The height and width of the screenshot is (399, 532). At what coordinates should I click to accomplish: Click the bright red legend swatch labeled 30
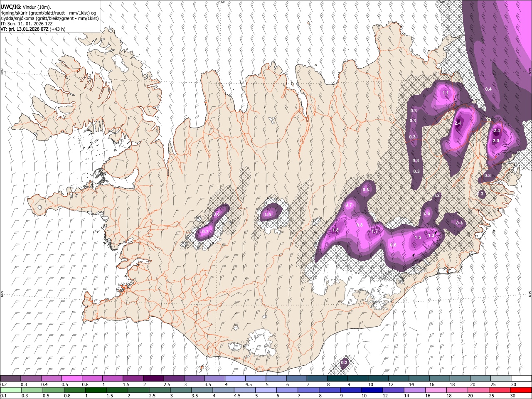point(521,390)
